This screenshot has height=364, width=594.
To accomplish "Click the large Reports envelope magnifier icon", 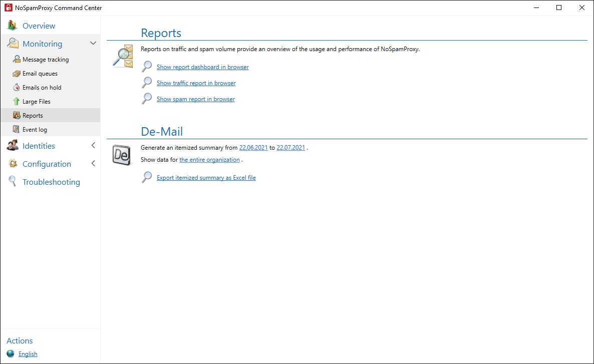I will pyautogui.click(x=123, y=56).
